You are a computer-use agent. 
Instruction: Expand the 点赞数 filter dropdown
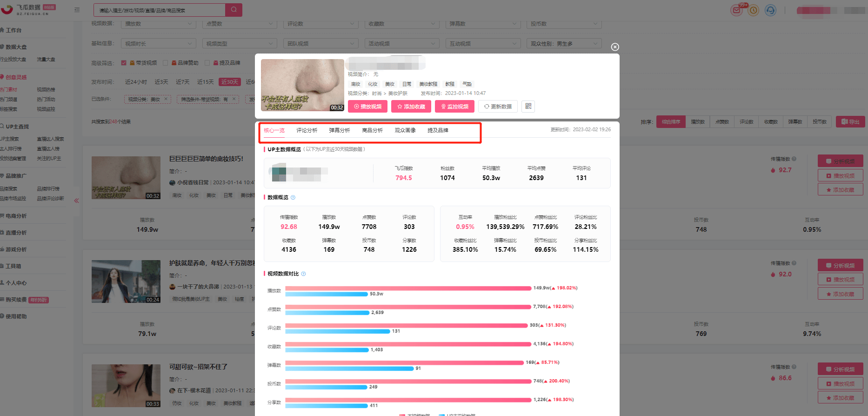(240, 24)
